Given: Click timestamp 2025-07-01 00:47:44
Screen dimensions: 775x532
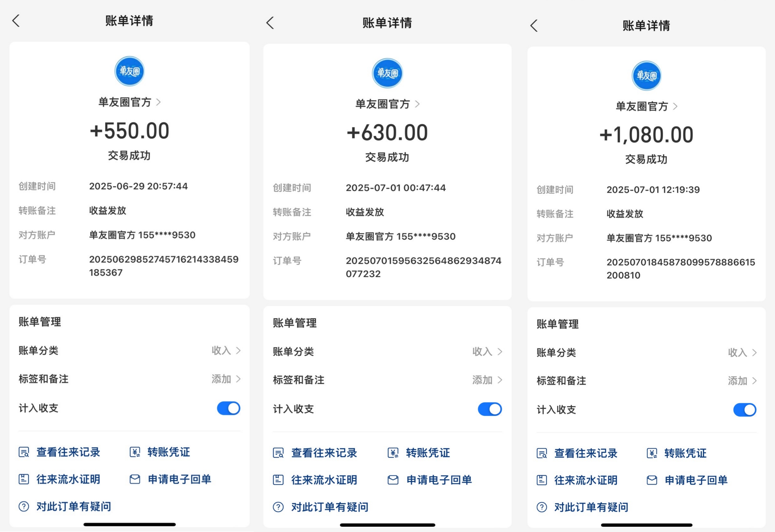Looking at the screenshot, I should pos(396,188).
